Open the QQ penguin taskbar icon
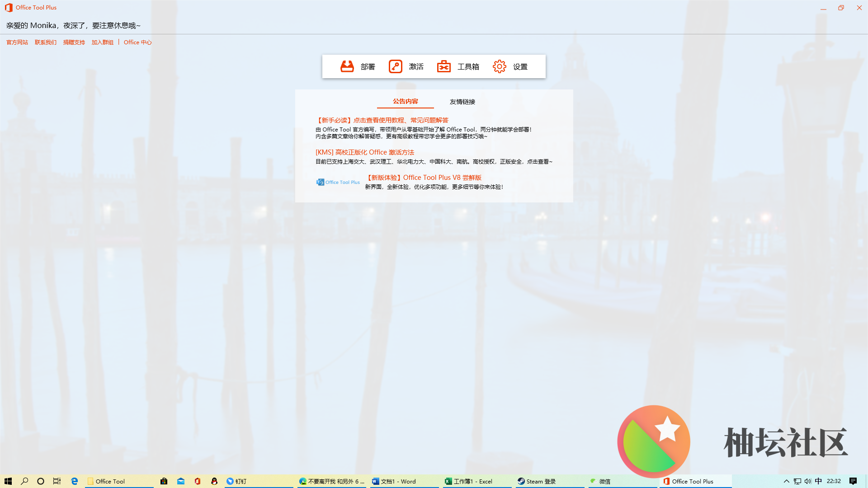The height and width of the screenshot is (488, 868). point(214,481)
